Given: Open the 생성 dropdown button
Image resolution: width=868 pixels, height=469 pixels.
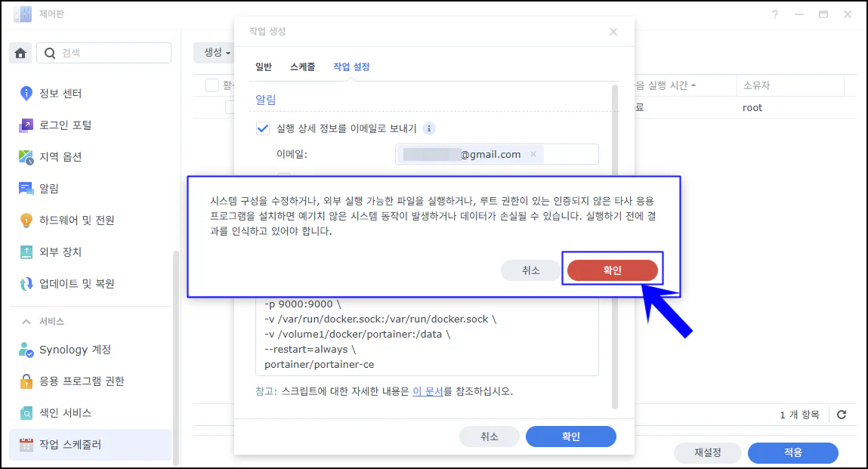Looking at the screenshot, I should [x=215, y=53].
